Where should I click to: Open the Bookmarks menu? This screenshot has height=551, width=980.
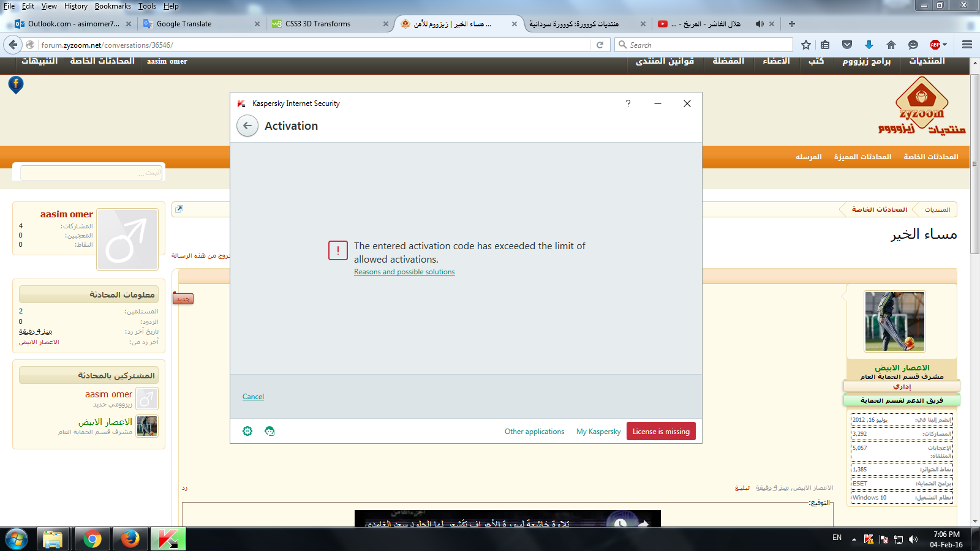point(113,6)
